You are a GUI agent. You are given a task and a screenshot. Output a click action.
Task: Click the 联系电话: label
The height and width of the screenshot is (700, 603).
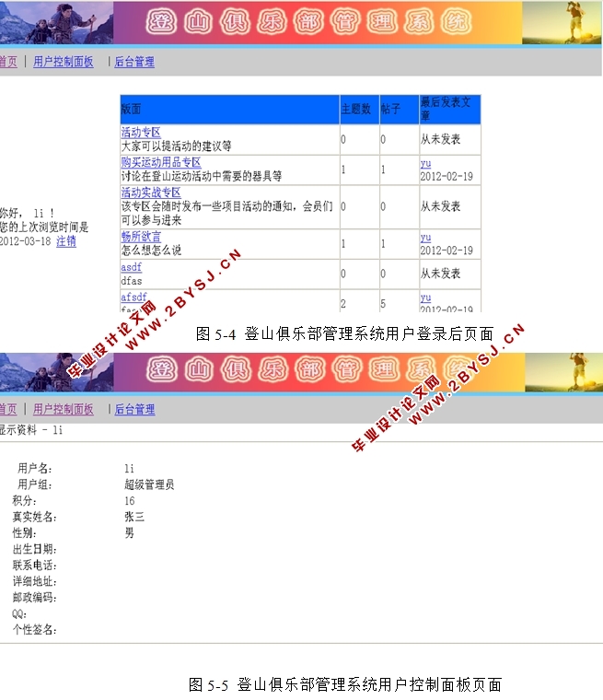click(34, 566)
